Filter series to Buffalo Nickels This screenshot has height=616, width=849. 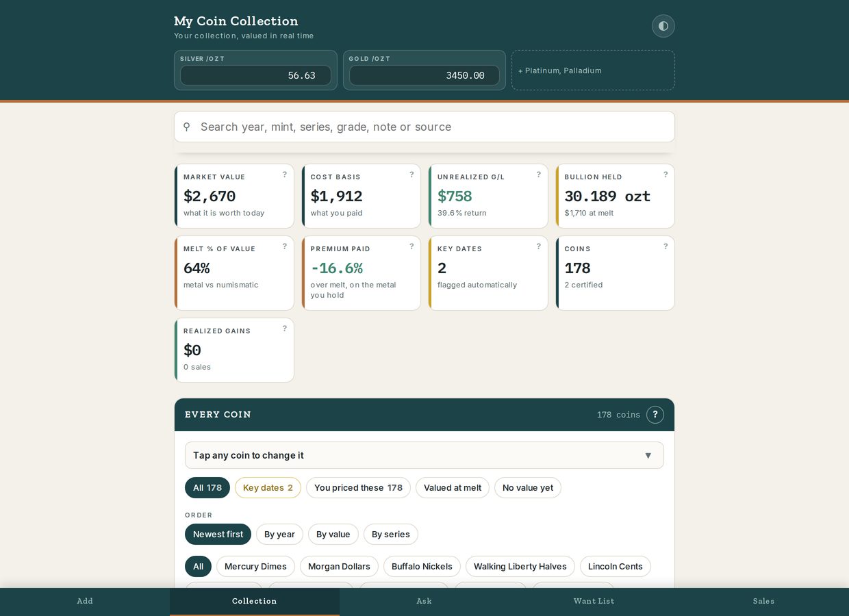(422, 567)
